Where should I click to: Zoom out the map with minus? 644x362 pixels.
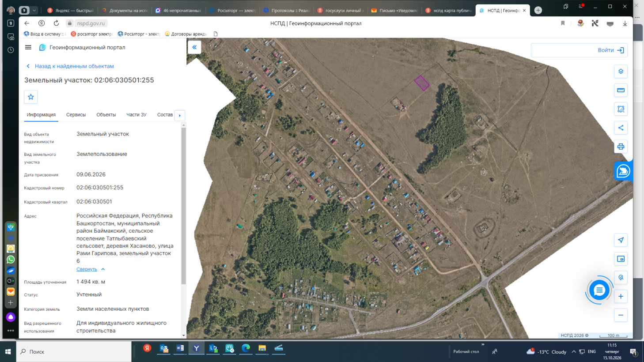621,315
